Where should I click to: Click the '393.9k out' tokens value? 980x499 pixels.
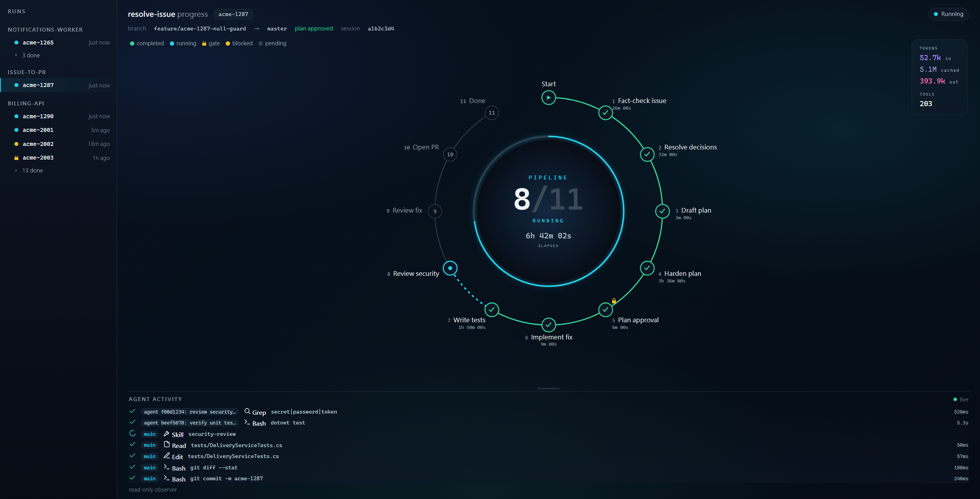point(939,81)
